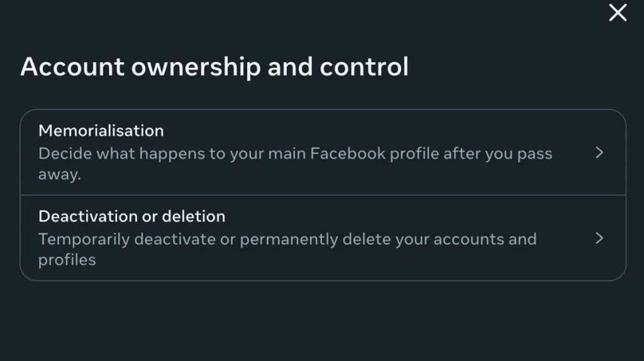
Task: Click the Account ownership and control heading
Action: (x=214, y=67)
